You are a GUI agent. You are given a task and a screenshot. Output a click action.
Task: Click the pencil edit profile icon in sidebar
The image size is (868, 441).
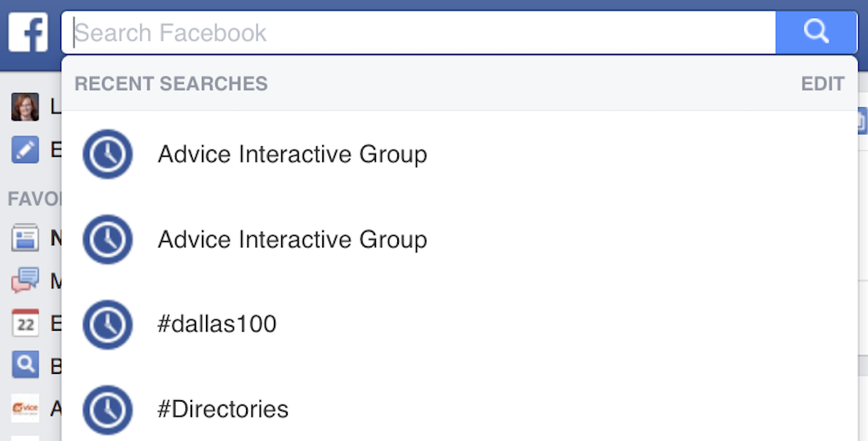pyautogui.click(x=25, y=150)
